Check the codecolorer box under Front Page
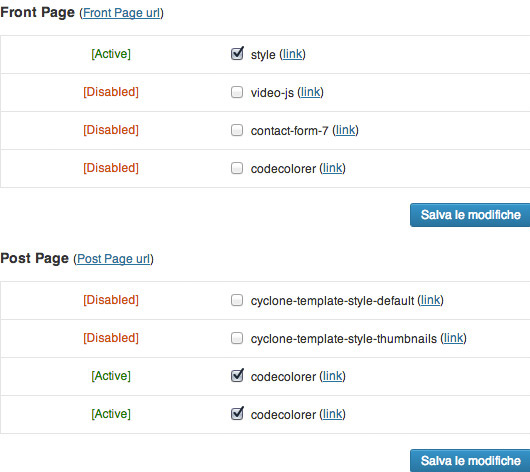530x472 pixels. (x=237, y=168)
